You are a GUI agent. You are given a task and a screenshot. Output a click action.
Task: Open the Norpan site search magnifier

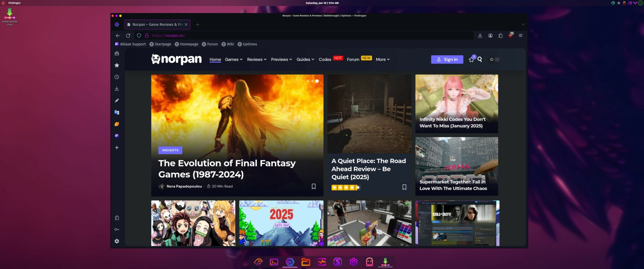(x=480, y=59)
